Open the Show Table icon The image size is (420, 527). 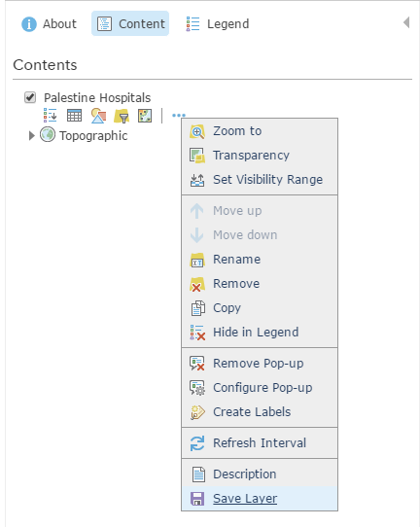click(74, 116)
